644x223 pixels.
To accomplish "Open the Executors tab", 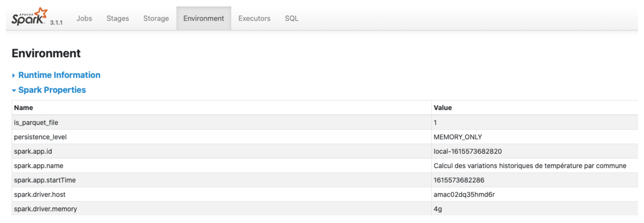I will tap(254, 19).
